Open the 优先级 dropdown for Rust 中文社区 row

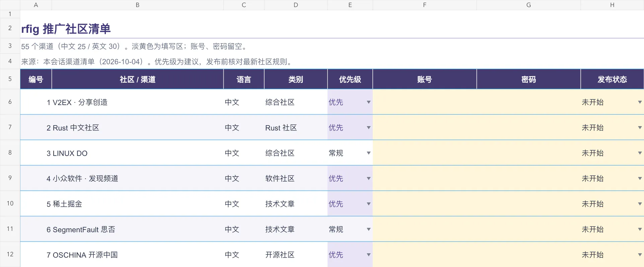click(x=368, y=127)
